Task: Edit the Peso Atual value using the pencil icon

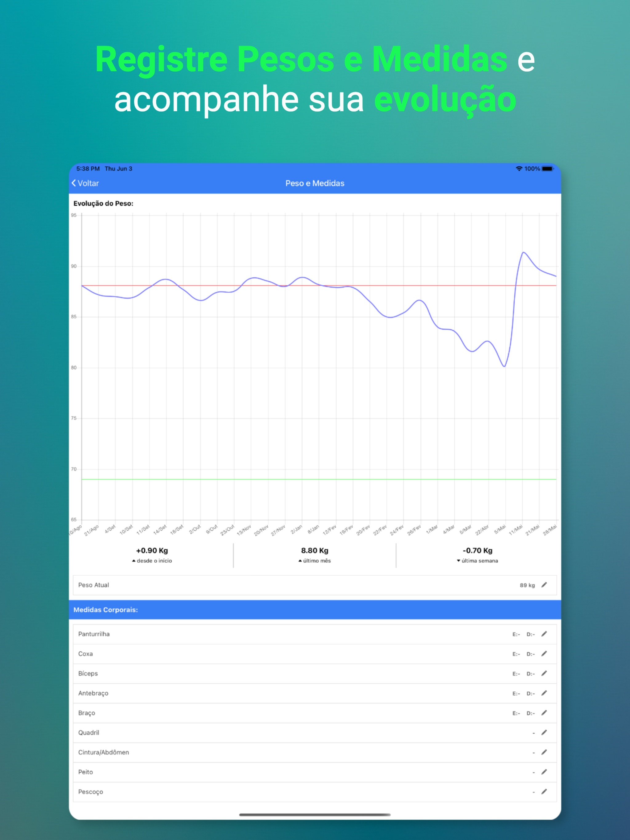Action: [545, 585]
